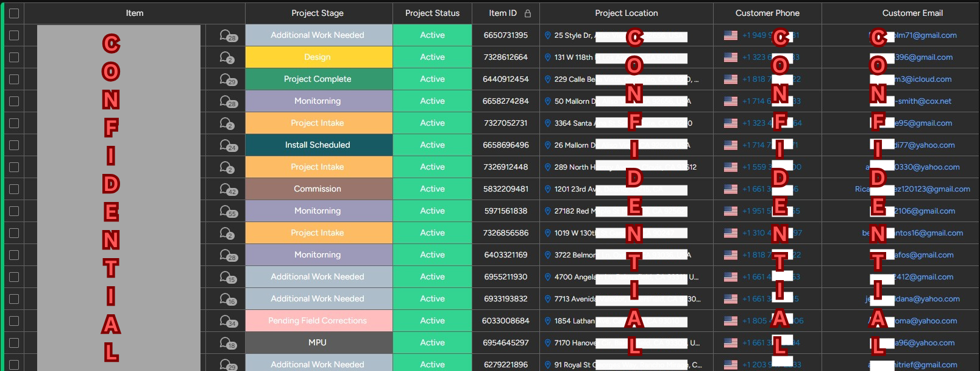Select checkbox for item 6658274284 row

pyautogui.click(x=14, y=101)
